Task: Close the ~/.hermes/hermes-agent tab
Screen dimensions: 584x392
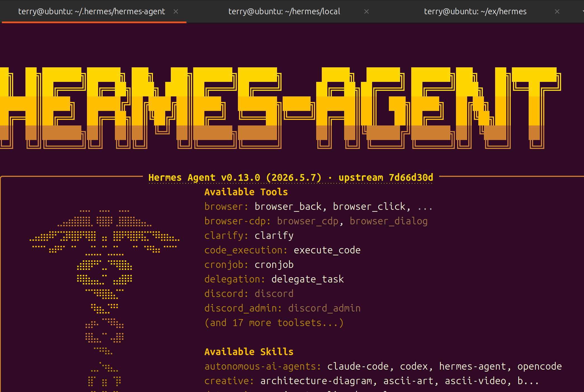Action: point(176,11)
